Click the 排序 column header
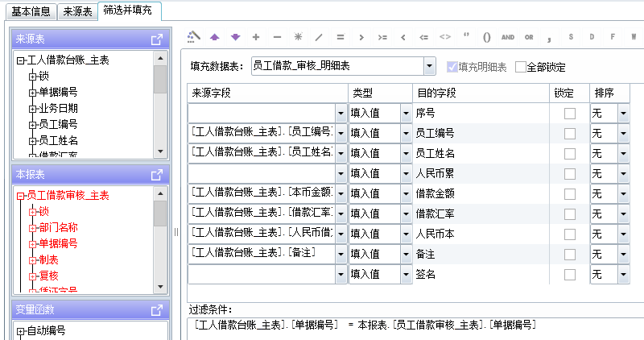The height and width of the screenshot is (340, 644). [x=610, y=93]
